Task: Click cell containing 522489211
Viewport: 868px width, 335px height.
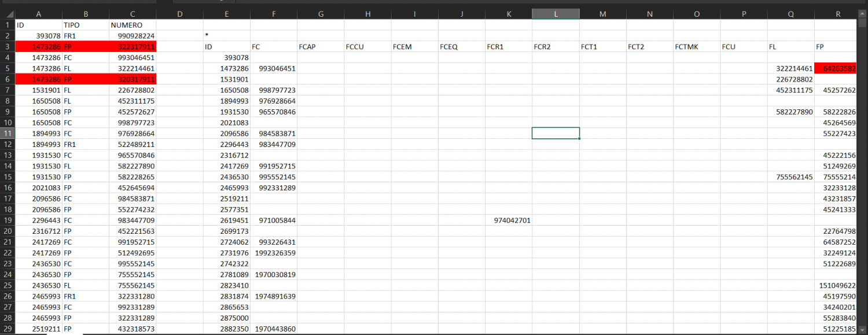Action: 133,144
